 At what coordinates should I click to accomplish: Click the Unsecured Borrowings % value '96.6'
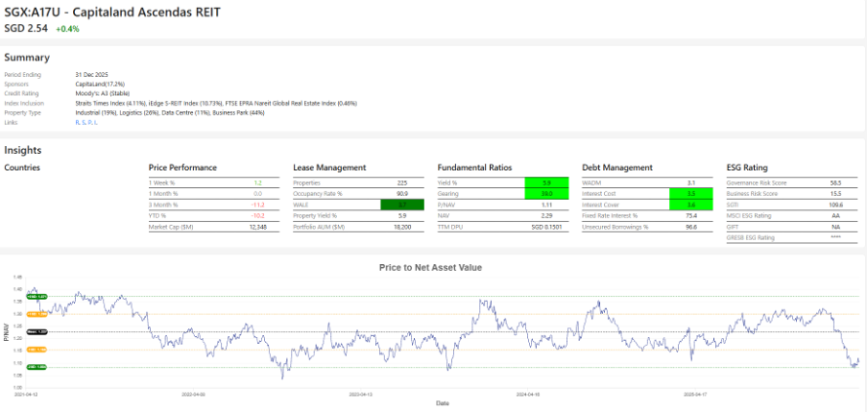point(691,227)
